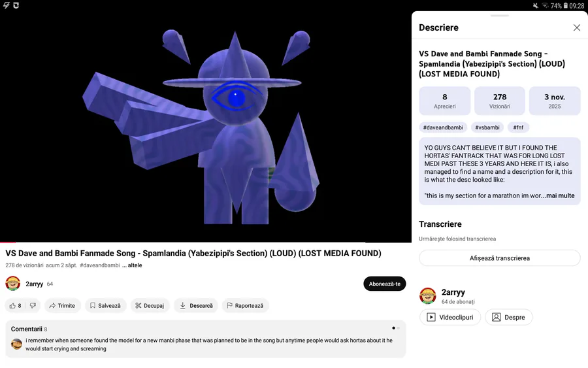
Task: Subscribe using the Abonează-te button
Action: click(384, 284)
